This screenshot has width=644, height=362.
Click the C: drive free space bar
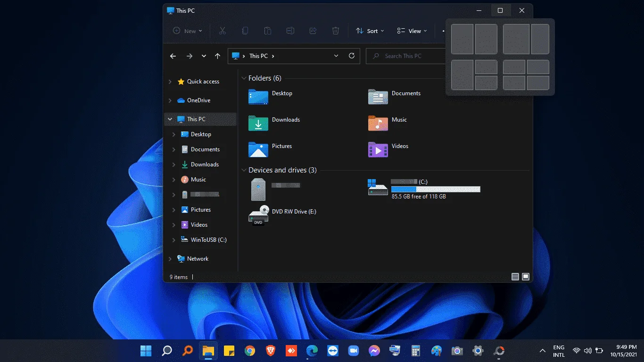(x=436, y=189)
